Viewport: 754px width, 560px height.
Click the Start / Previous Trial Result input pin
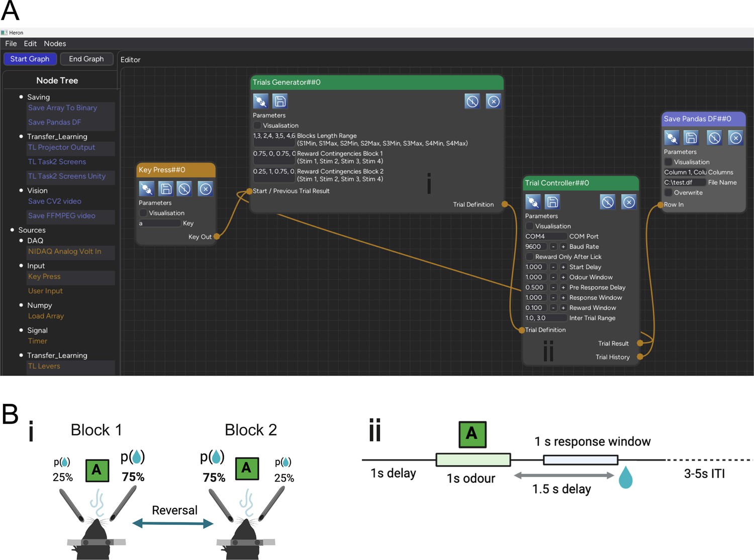(249, 191)
